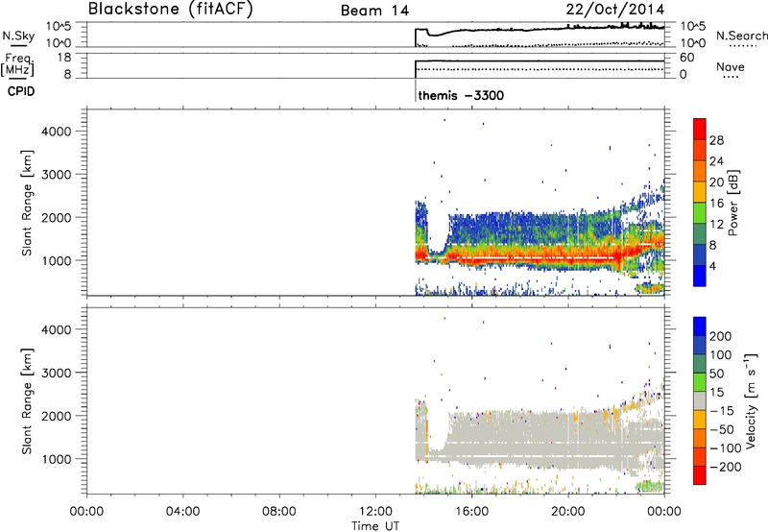This screenshot has height=532, width=768.
Task: Click the '2000' tick on the velocity panel
Action: (56, 416)
